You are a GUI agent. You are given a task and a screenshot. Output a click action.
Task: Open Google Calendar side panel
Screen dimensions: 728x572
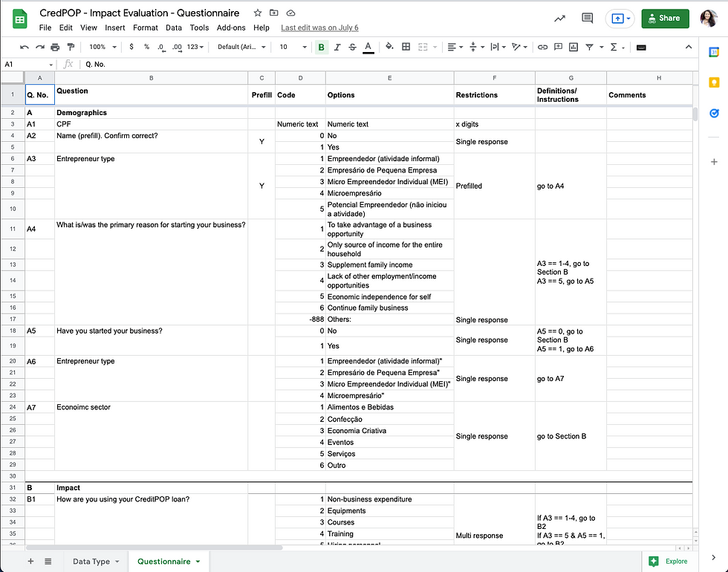[714, 53]
